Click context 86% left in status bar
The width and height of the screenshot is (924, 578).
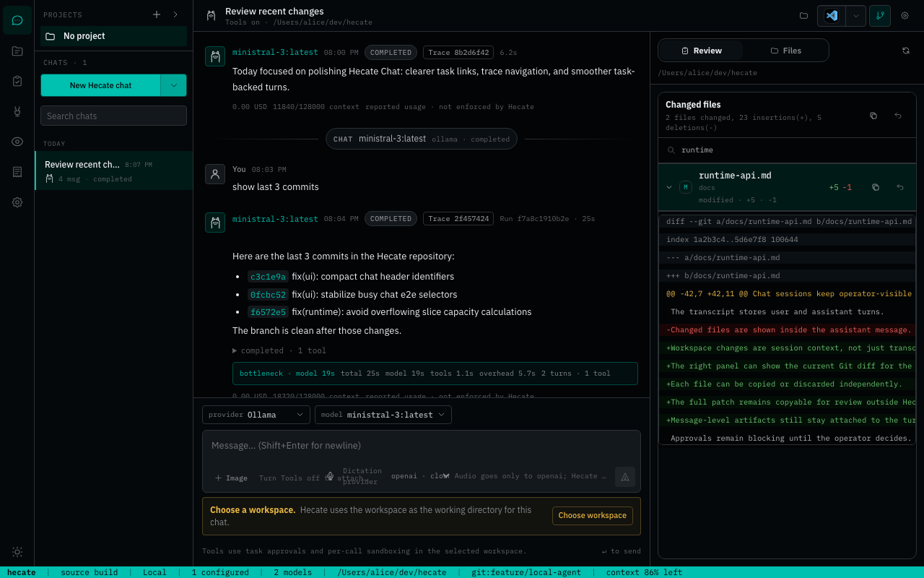[644, 572]
